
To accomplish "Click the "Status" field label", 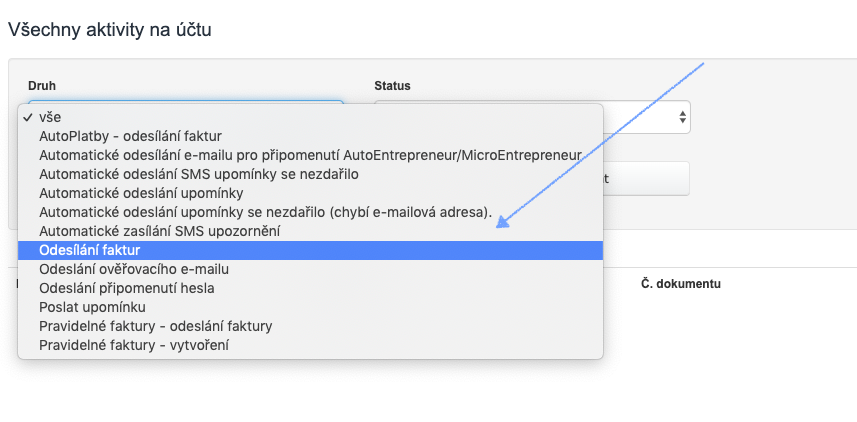I will click(x=392, y=86).
